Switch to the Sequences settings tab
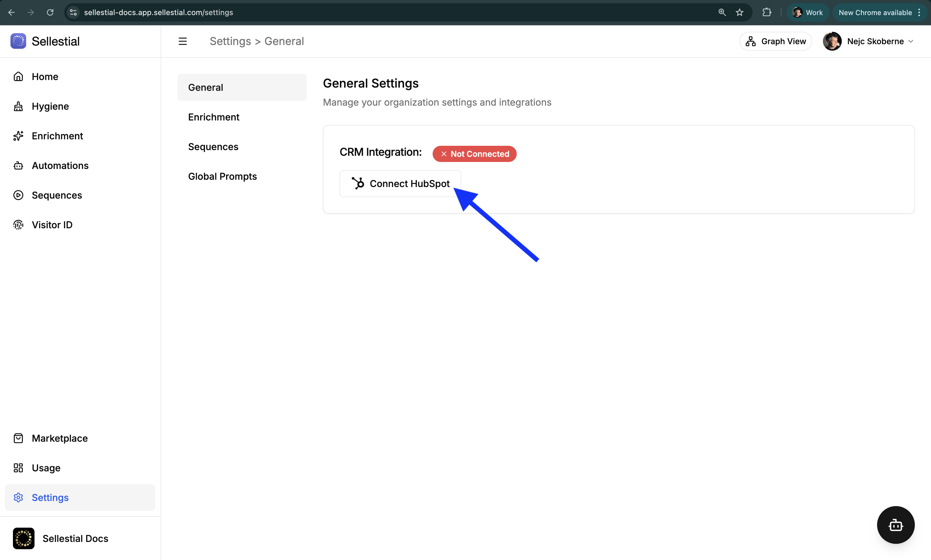Viewport: 931px width, 560px height. click(x=213, y=146)
